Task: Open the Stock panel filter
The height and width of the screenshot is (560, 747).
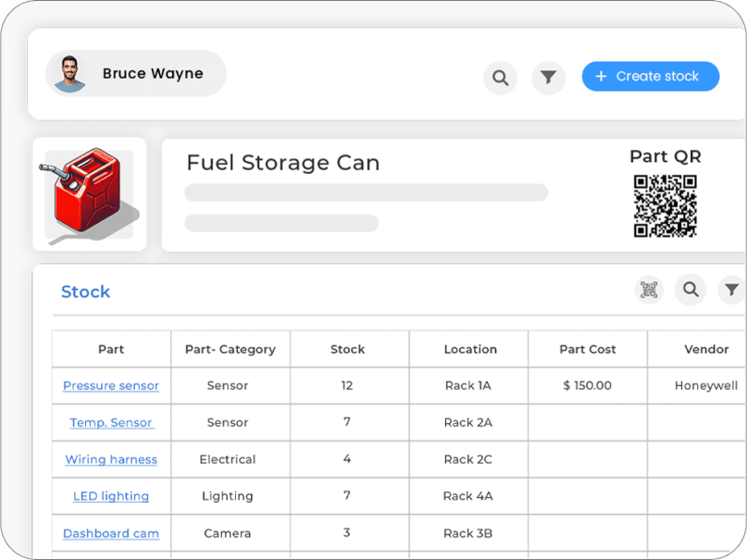Action: (731, 290)
